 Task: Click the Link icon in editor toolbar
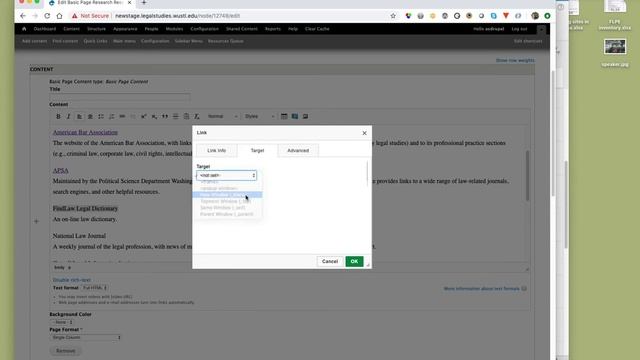(122, 116)
